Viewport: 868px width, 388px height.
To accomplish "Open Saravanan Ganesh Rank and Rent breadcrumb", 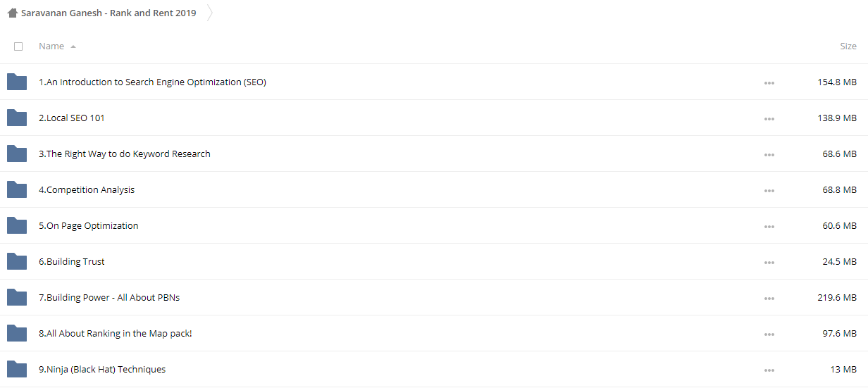I will tap(108, 13).
